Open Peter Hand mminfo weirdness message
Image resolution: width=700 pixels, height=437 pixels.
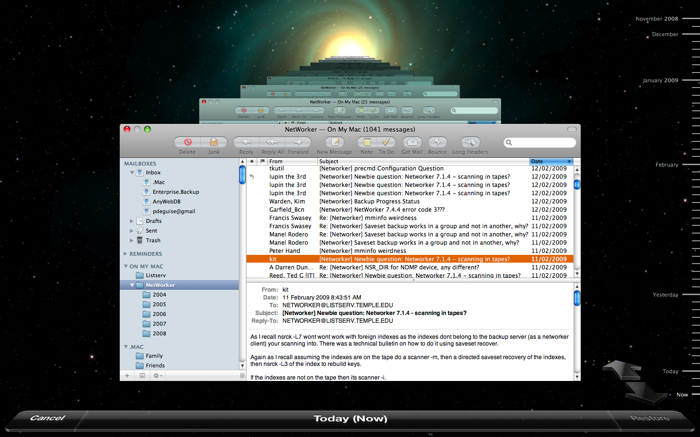[x=410, y=251]
